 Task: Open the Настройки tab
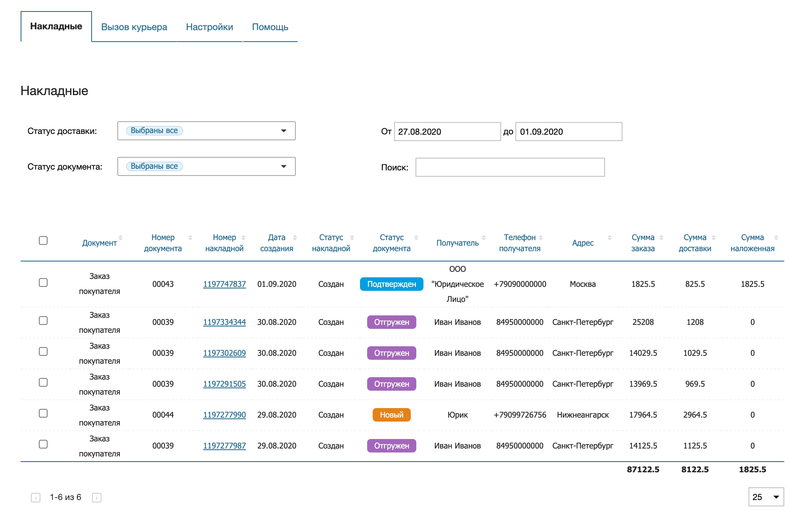209,27
